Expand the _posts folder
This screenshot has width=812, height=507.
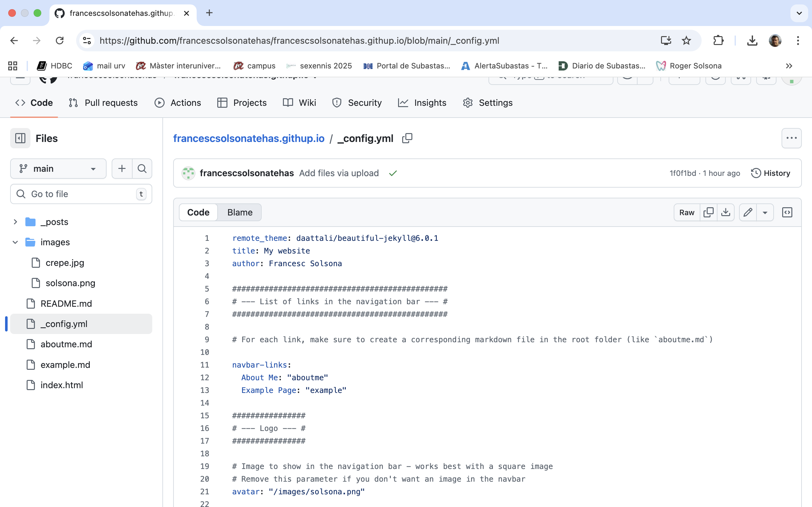click(15, 221)
